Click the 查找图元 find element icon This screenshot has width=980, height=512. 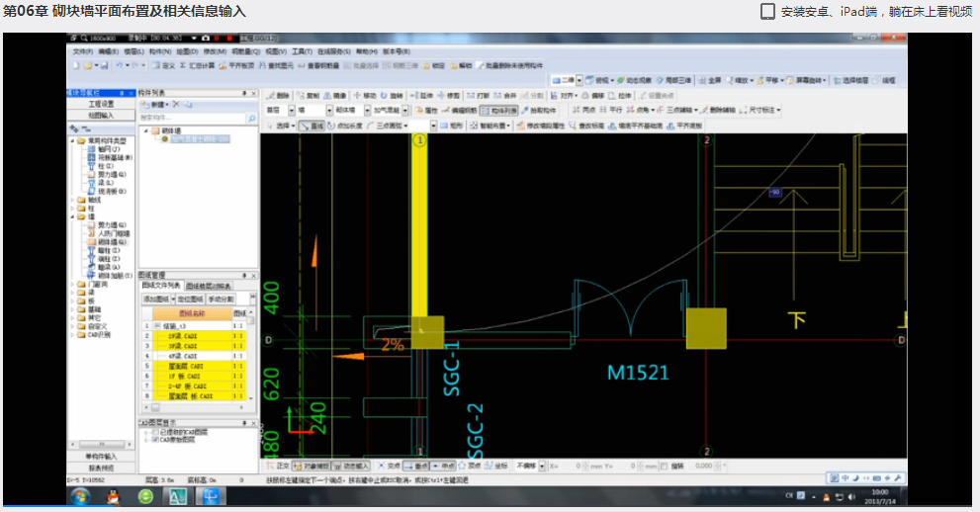(x=276, y=65)
